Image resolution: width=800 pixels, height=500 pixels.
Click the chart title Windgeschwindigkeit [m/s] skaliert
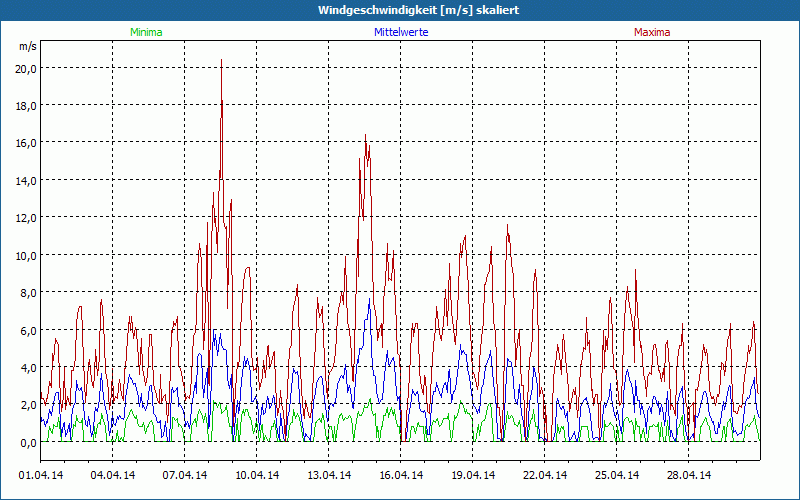click(x=418, y=10)
